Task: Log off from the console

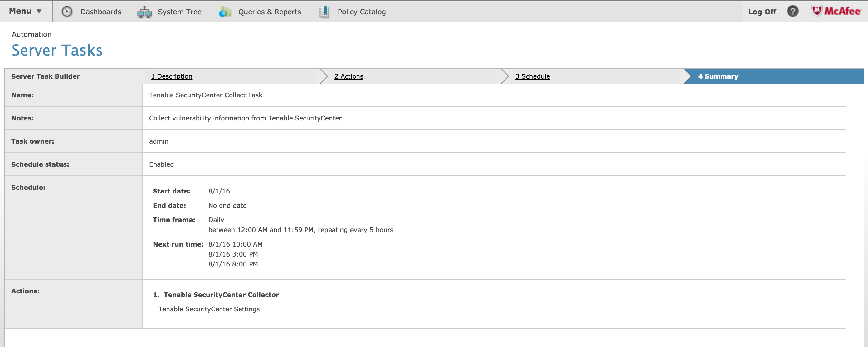Action: click(762, 11)
